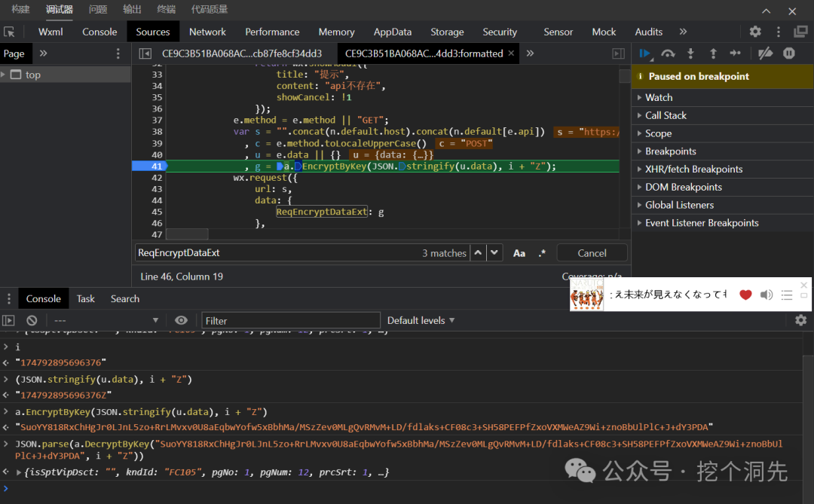Show the console sidebar
The image size is (814, 504).
[8, 320]
